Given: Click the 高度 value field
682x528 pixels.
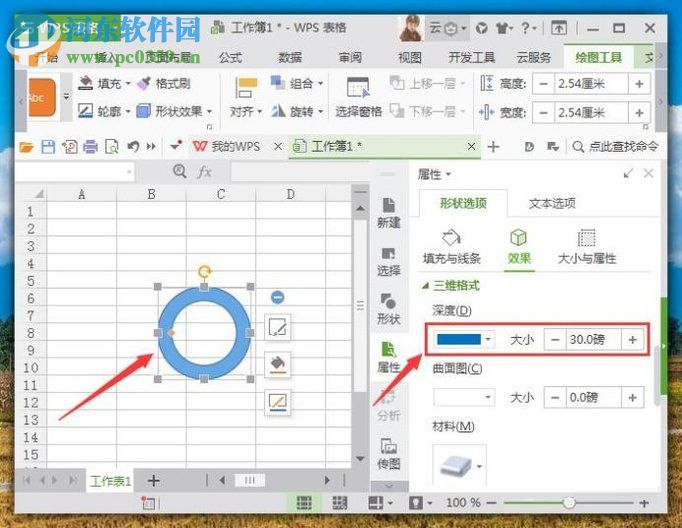Looking at the screenshot, I should (591, 84).
